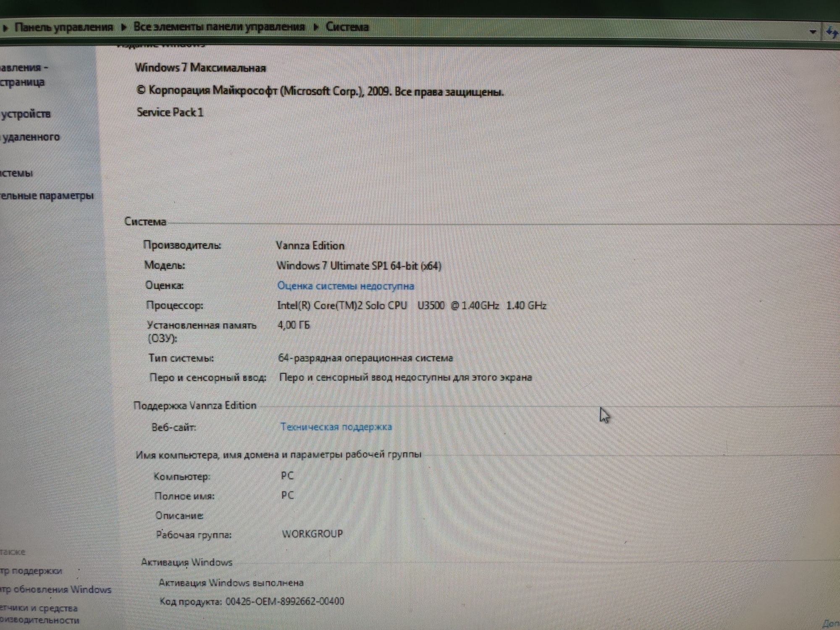
Task: Open the Все элементы панели управления breadcrumb
Action: coord(219,27)
